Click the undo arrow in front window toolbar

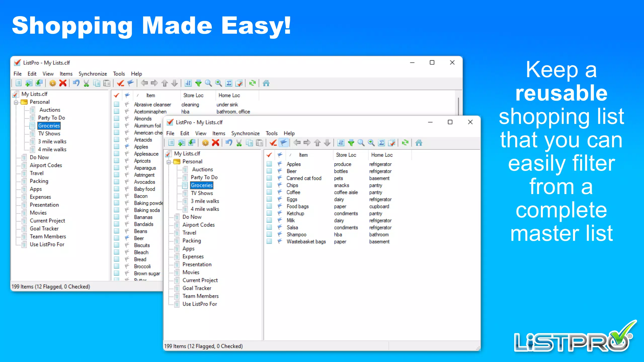pos(229,143)
